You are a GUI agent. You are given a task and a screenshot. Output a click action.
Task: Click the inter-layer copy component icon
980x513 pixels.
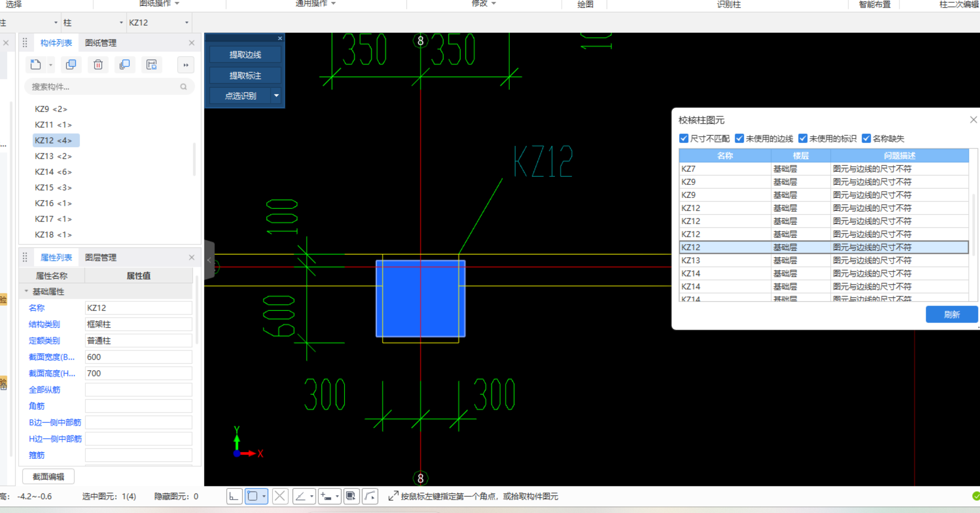tap(125, 65)
